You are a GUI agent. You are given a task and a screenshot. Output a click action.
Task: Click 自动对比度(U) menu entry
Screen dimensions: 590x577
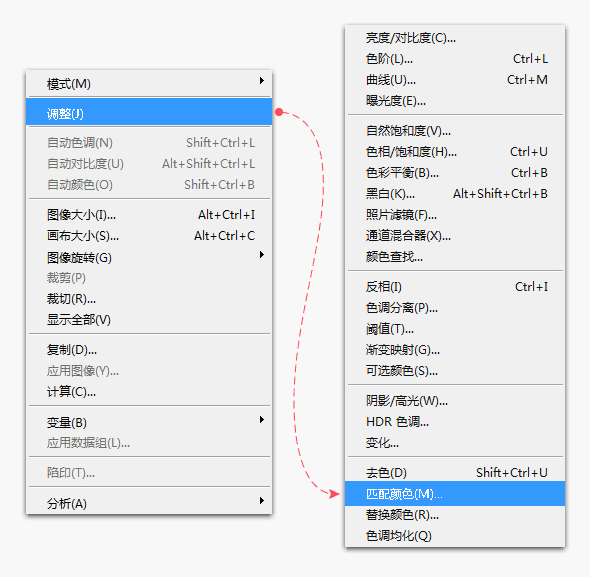[x=149, y=164]
